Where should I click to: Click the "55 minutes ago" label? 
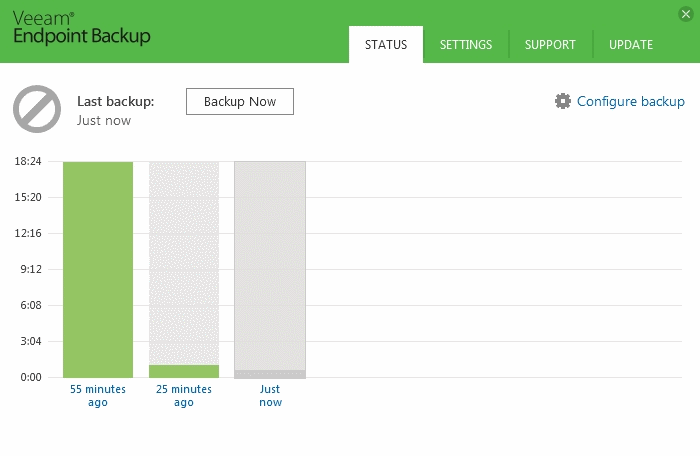tap(98, 395)
